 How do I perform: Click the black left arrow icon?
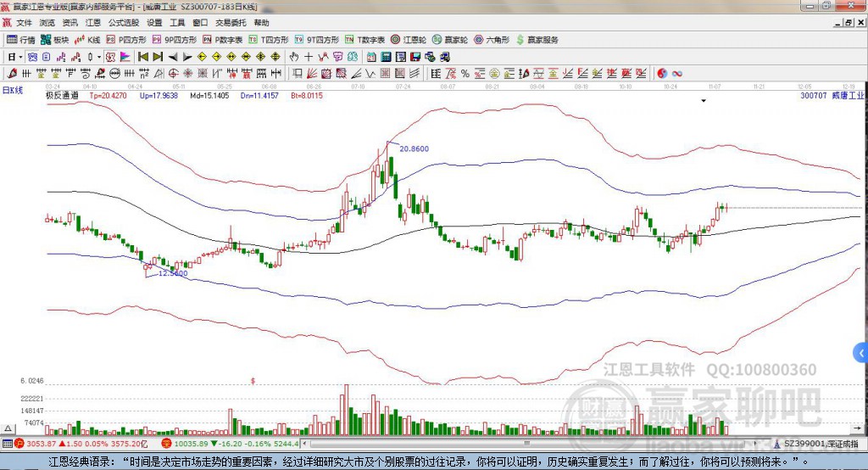point(173,57)
